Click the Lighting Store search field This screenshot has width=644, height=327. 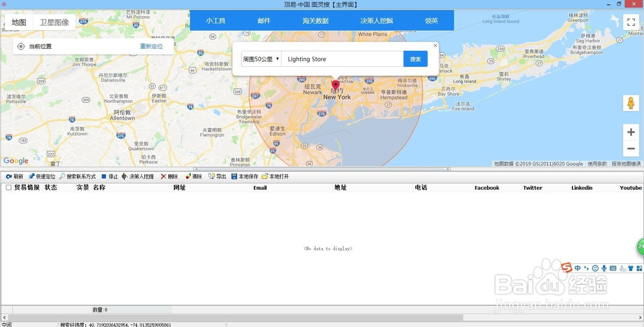pos(343,59)
